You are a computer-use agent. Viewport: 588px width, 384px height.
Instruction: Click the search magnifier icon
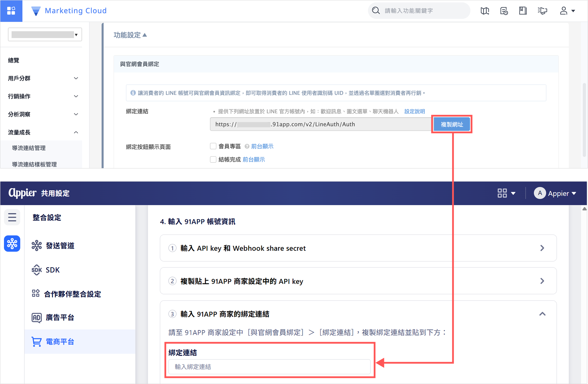(x=376, y=11)
